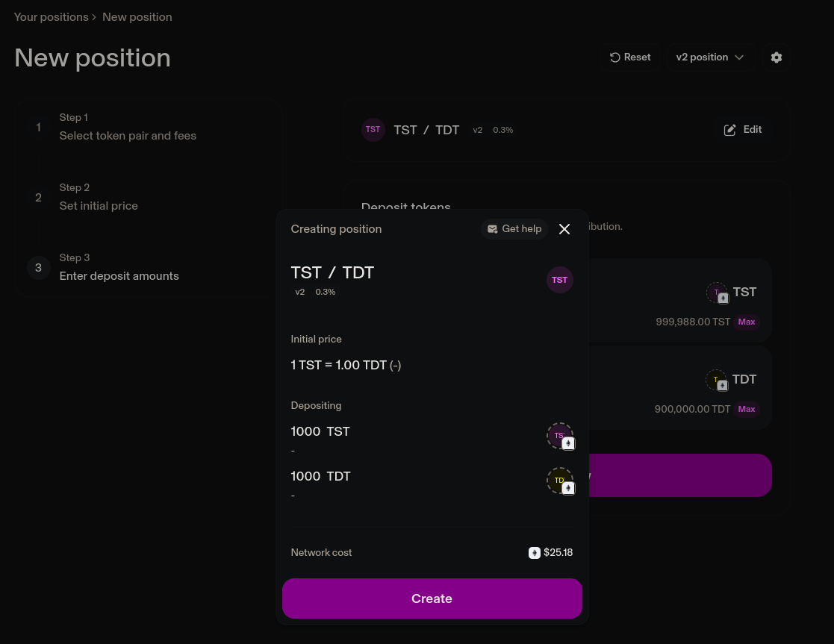Click the purple button behind the dialog
Viewport: 834px width, 644px height.
coord(679,475)
